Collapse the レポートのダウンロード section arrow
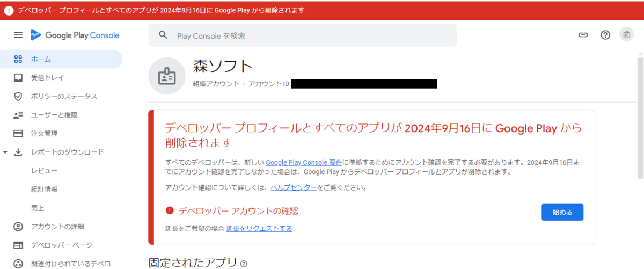The width and height of the screenshot is (644, 269). pyautogui.click(x=5, y=152)
